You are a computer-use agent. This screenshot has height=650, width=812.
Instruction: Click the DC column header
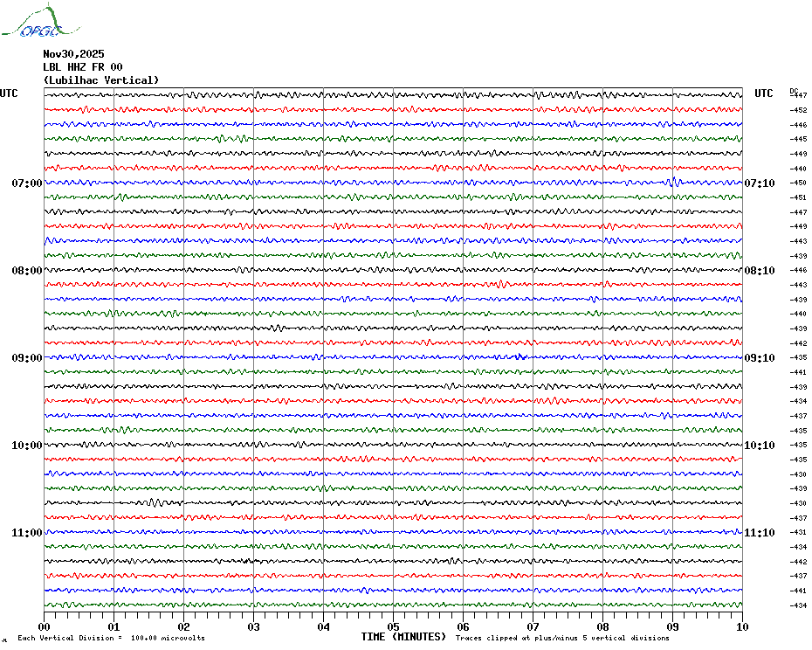tap(794, 91)
